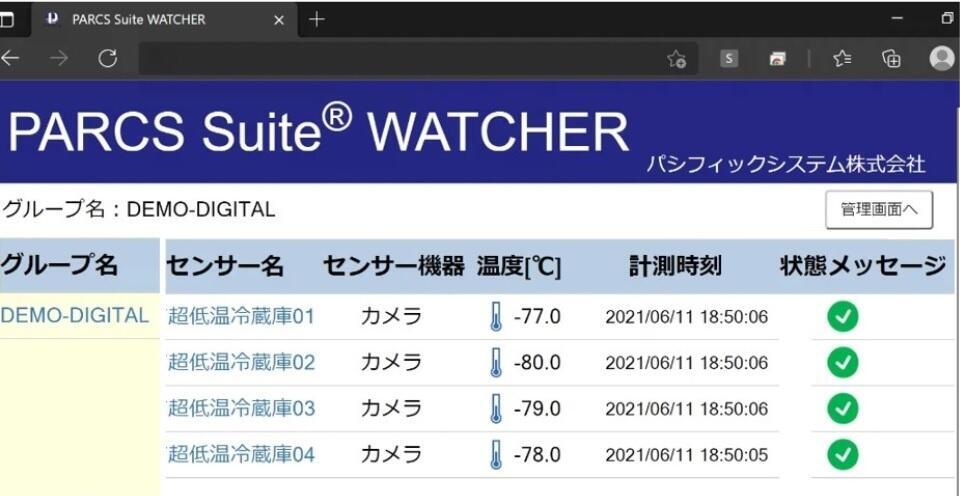Click green status check for 超低温冷蔵庫02
Image resolution: width=960 pixels, height=496 pixels.
click(x=842, y=363)
